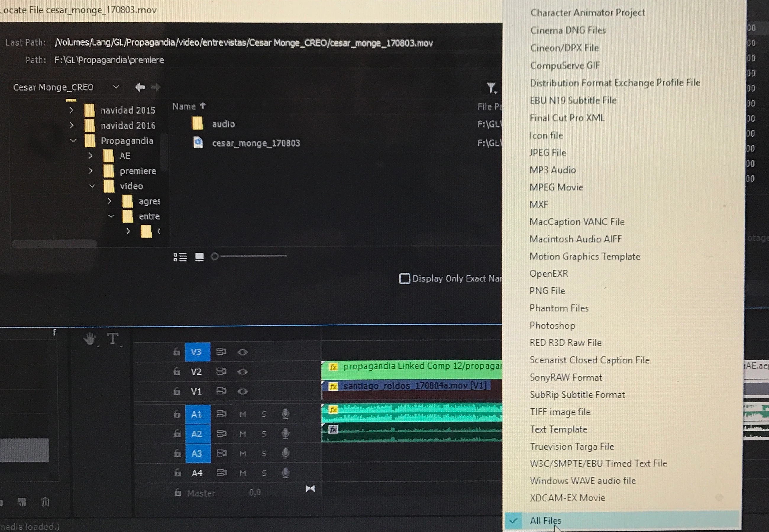Screen dimensions: 769x532
Task: Enable voice-over record on track A1
Action: (285, 414)
